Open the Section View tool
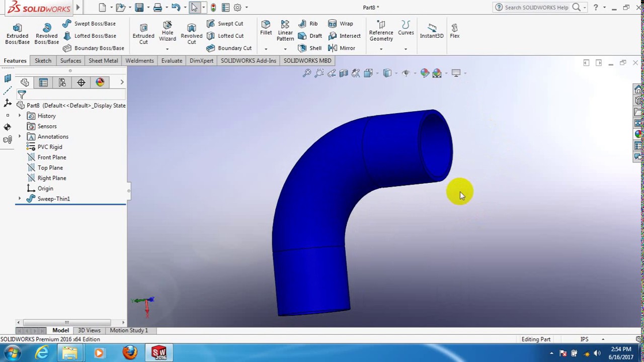 (344, 73)
